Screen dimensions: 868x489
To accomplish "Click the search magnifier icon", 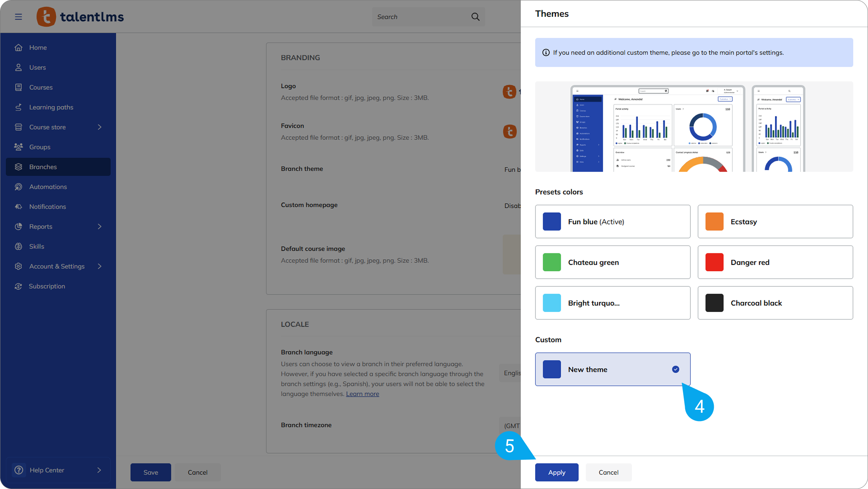I will pyautogui.click(x=475, y=17).
